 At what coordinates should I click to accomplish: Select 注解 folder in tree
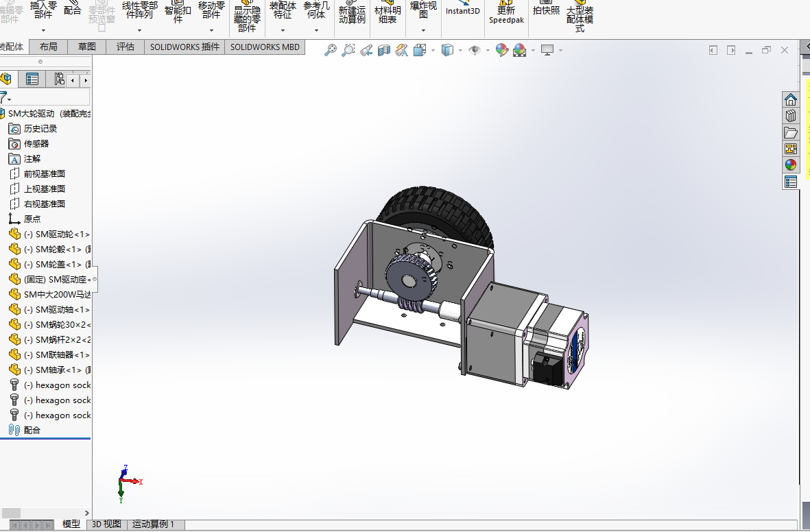point(32,158)
